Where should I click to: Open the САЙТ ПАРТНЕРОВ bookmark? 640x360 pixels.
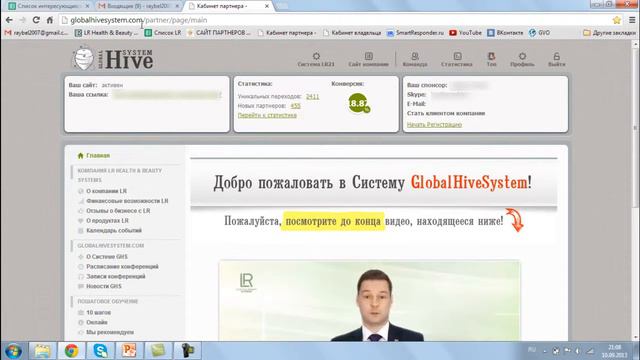[x=219, y=33]
